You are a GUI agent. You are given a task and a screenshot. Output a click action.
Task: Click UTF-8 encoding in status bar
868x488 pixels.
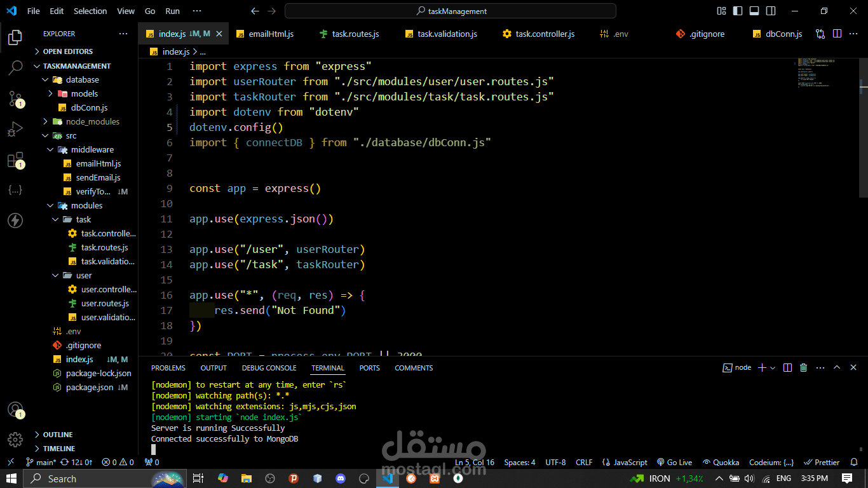point(555,462)
